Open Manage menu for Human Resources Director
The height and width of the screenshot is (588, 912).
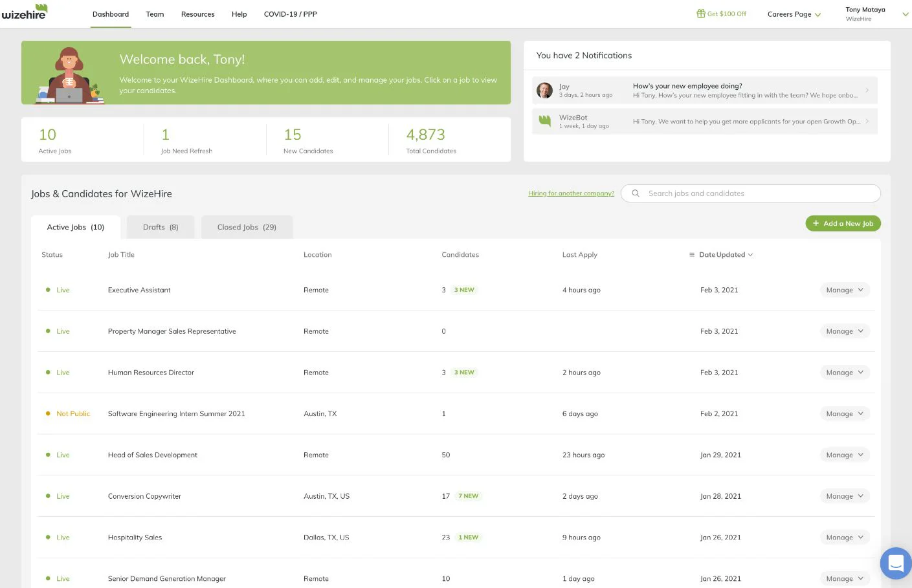(845, 373)
